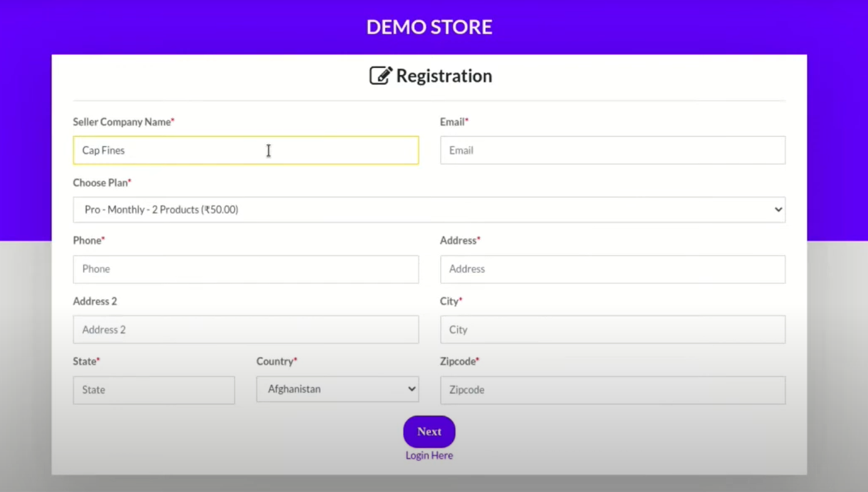Click the DEMO STORE header title

pyautogui.click(x=429, y=27)
